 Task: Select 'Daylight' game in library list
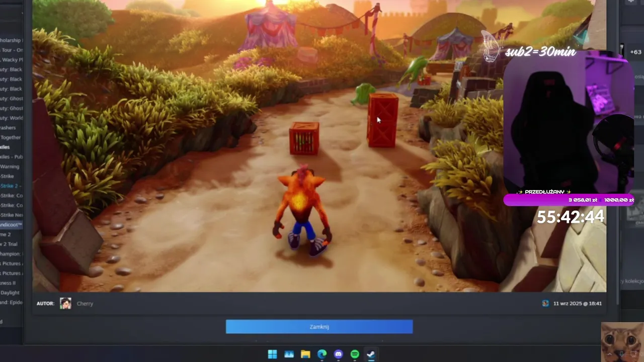pos(11,293)
